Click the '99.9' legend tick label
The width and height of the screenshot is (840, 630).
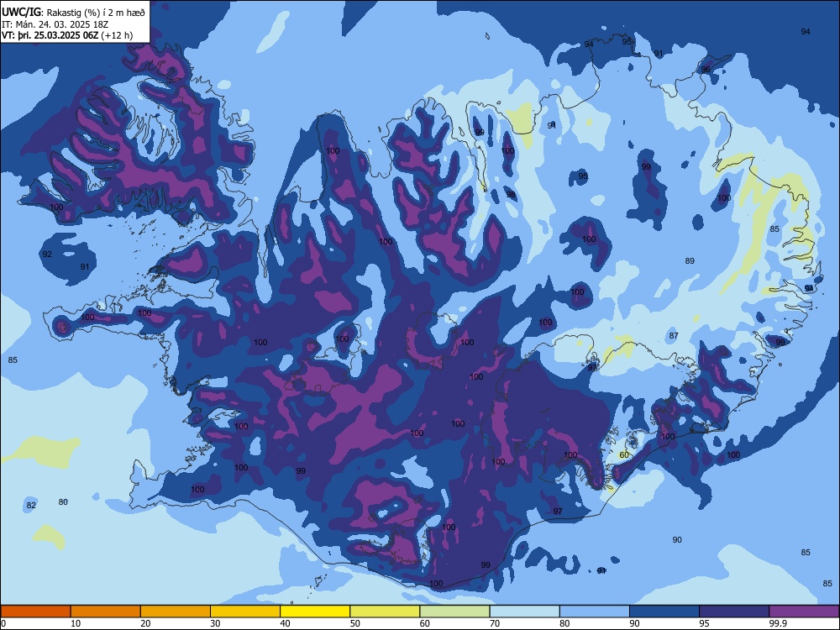point(778,623)
